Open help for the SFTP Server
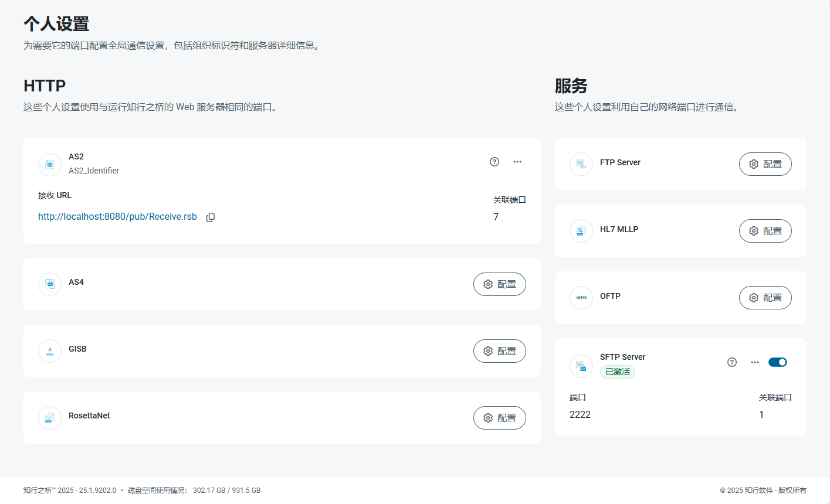The width and height of the screenshot is (830, 504). [x=732, y=362]
